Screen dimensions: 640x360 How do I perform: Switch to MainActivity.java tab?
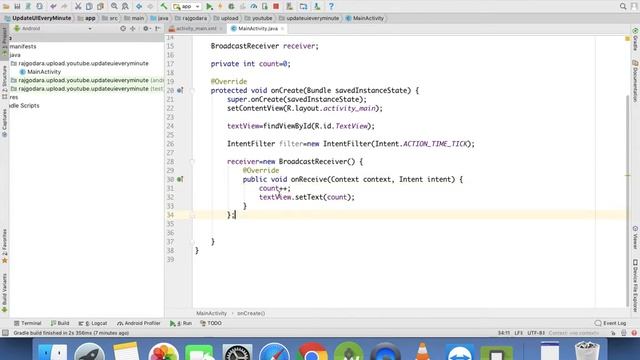click(x=258, y=29)
